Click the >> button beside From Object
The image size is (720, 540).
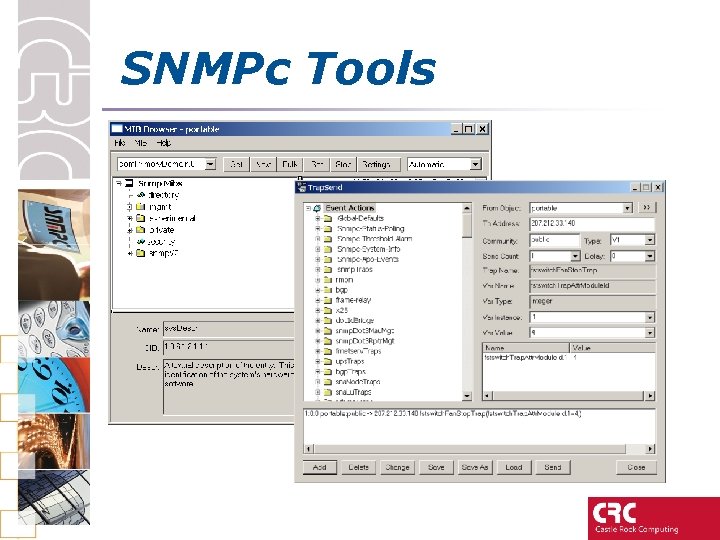tap(647, 208)
